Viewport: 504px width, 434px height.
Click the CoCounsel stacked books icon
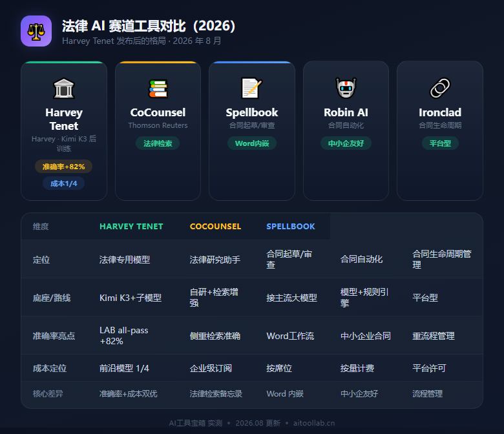tap(158, 88)
